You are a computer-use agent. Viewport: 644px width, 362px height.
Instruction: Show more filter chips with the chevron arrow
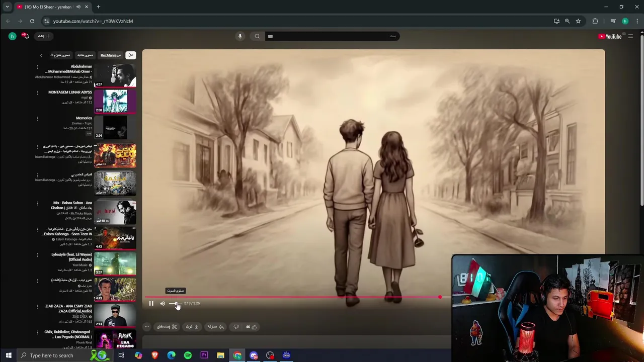pos(41,55)
